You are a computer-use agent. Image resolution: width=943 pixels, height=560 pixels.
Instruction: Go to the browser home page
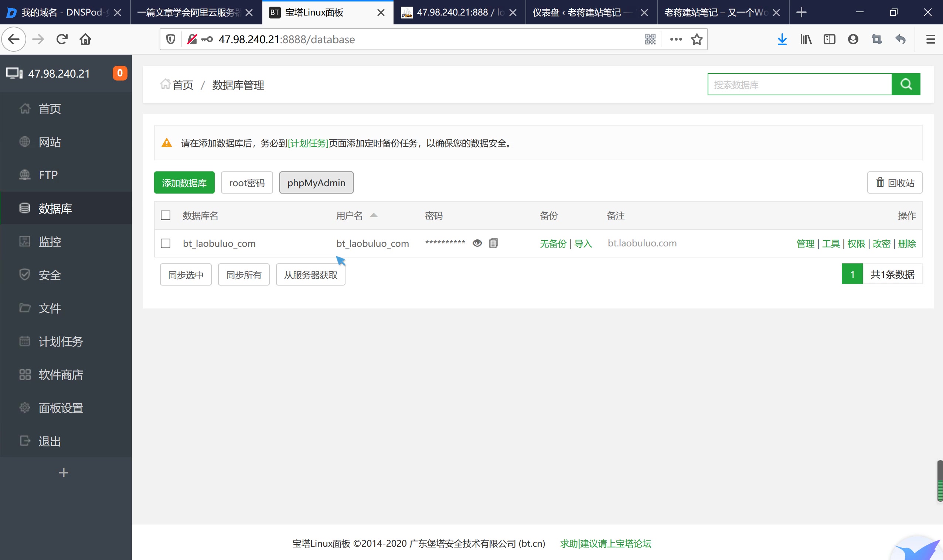85,39
